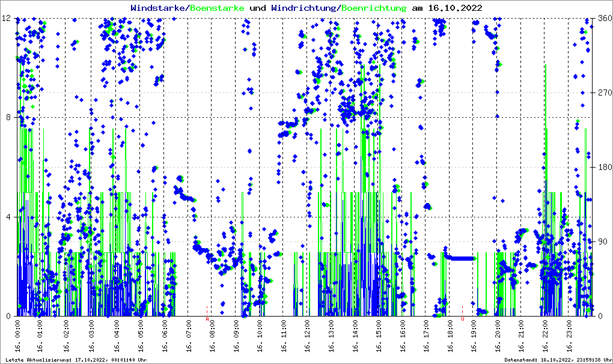Screen dimensions: 613x364
Task: Click the '360' label on the right axis
Action: 603,18
